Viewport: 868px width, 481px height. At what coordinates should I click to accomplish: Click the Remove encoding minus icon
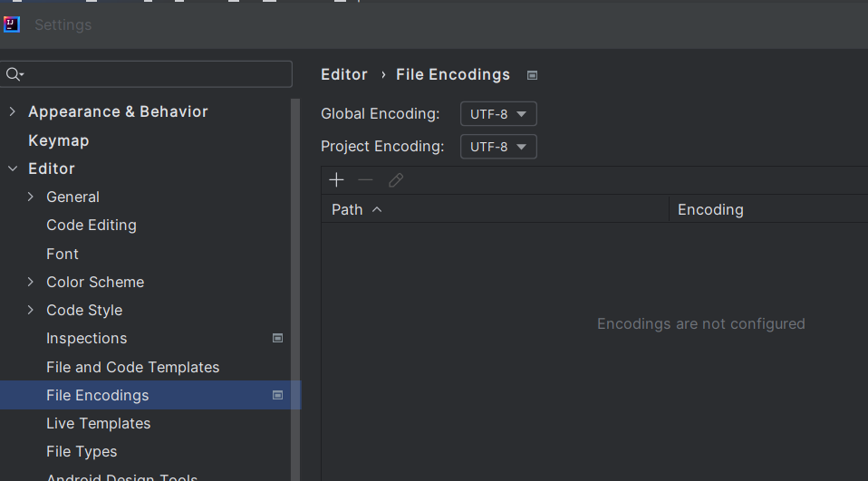point(365,180)
